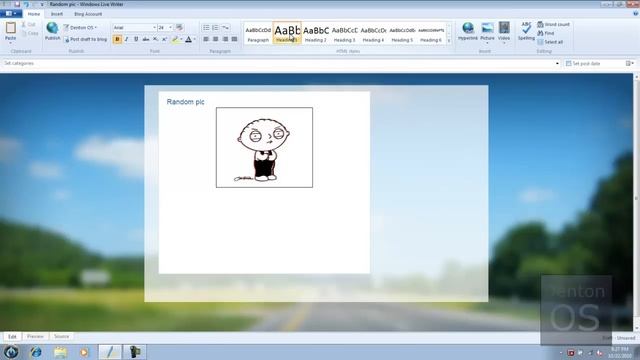Toggle Superscript formatting
This screenshot has height=360, width=640.
tap(164, 39)
